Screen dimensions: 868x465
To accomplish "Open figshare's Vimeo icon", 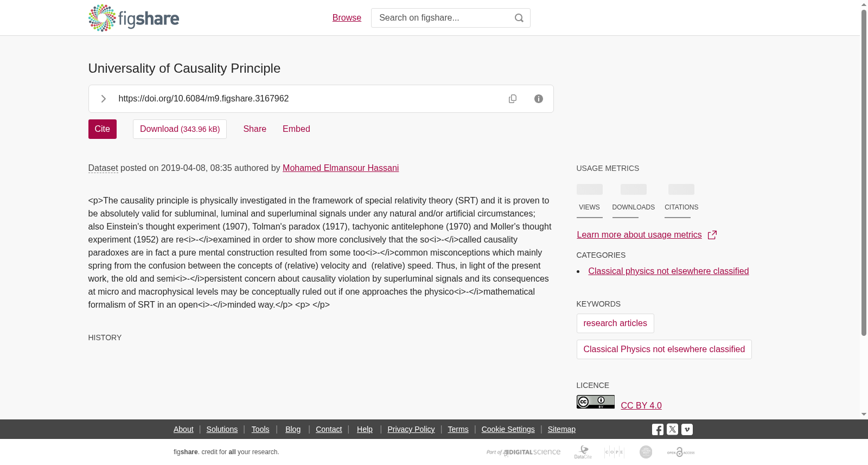I will point(687,429).
